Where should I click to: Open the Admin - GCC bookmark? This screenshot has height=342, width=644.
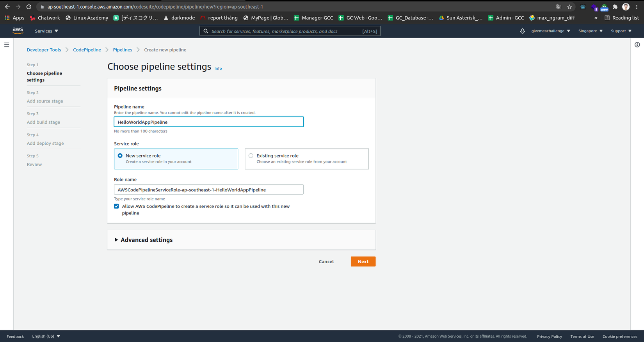(506, 18)
